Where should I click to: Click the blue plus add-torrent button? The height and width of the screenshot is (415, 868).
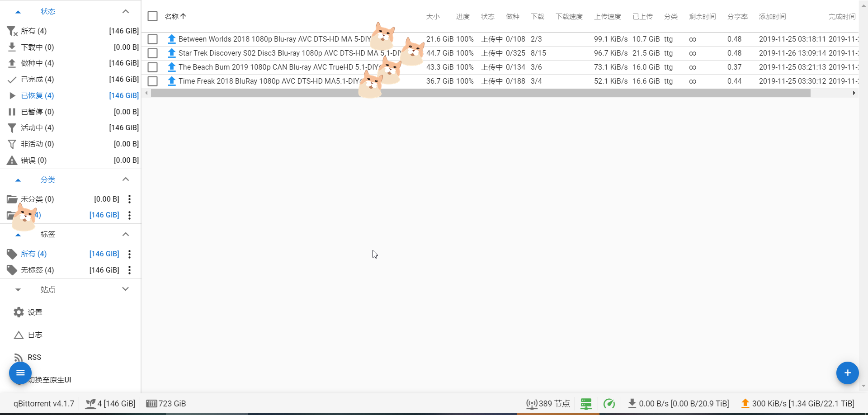tap(848, 373)
